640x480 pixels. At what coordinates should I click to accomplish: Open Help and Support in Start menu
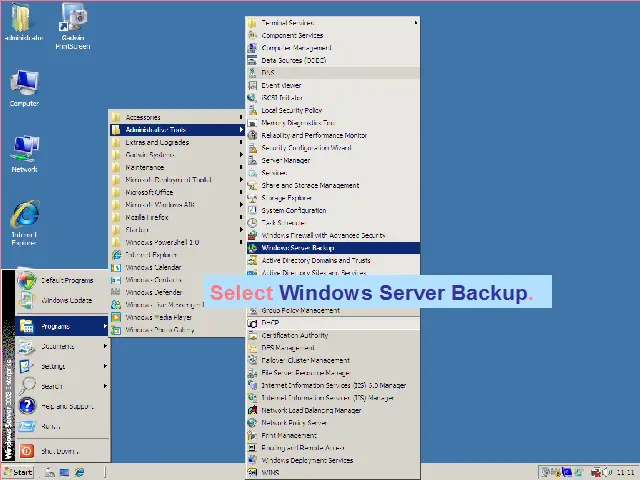[x=63, y=406]
